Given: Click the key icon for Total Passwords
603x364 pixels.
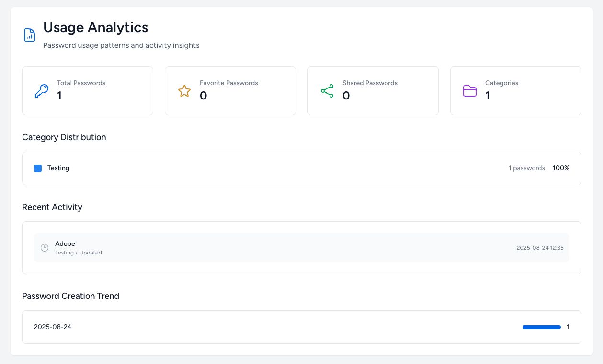Looking at the screenshot, I should coord(42,91).
